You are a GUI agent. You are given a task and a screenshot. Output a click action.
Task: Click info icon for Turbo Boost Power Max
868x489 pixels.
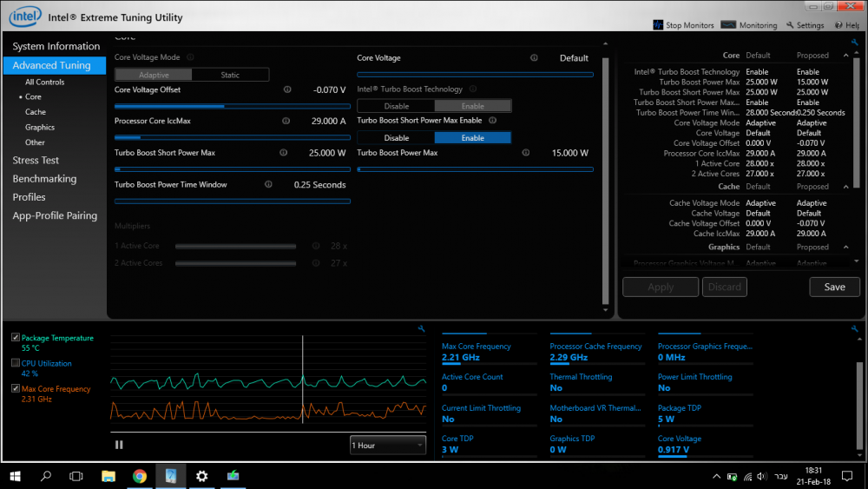pos(526,152)
